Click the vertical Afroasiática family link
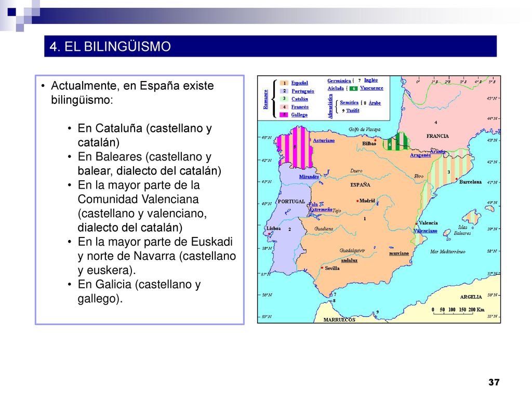532x399 pixels. 330,106
